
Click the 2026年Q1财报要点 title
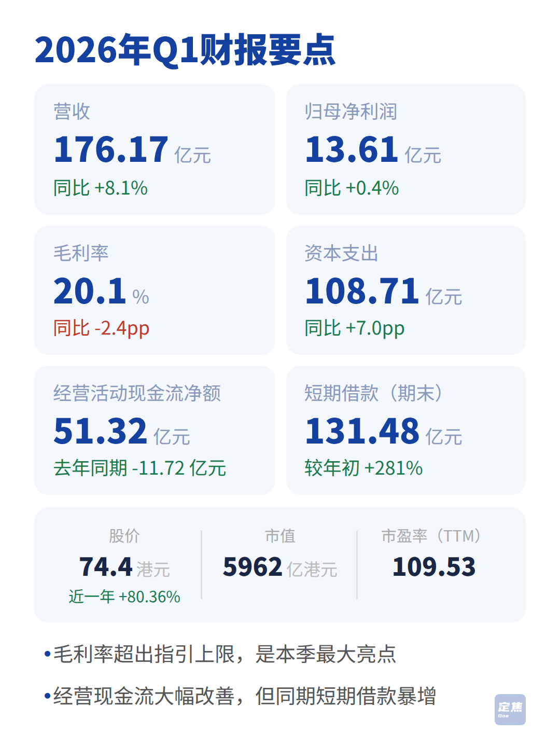pyautogui.click(x=185, y=50)
